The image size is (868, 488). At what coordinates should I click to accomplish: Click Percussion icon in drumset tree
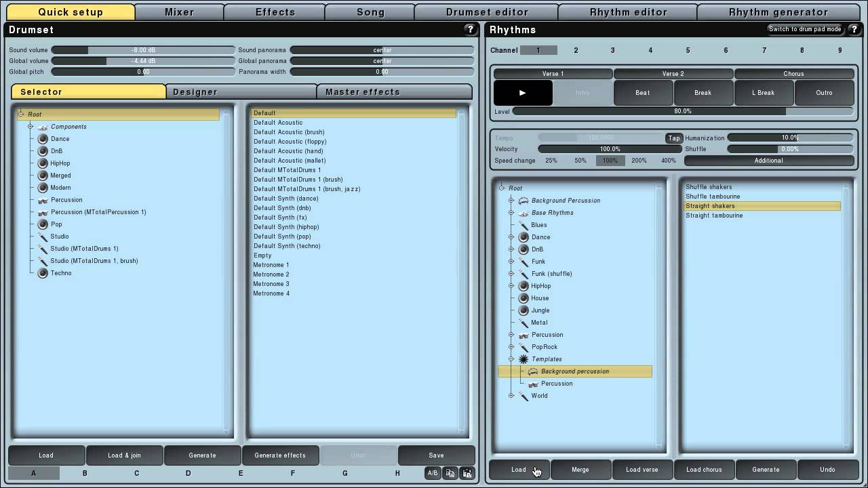click(x=43, y=200)
